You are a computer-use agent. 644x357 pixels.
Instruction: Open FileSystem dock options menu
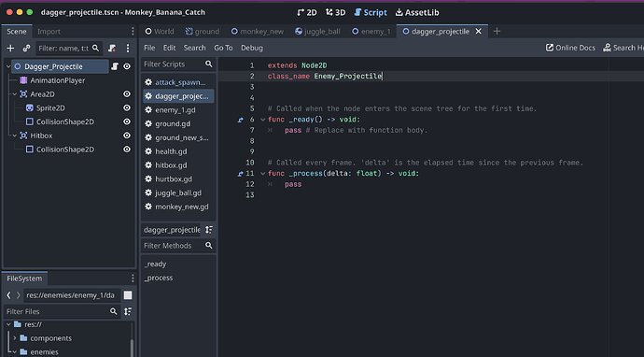click(x=133, y=278)
